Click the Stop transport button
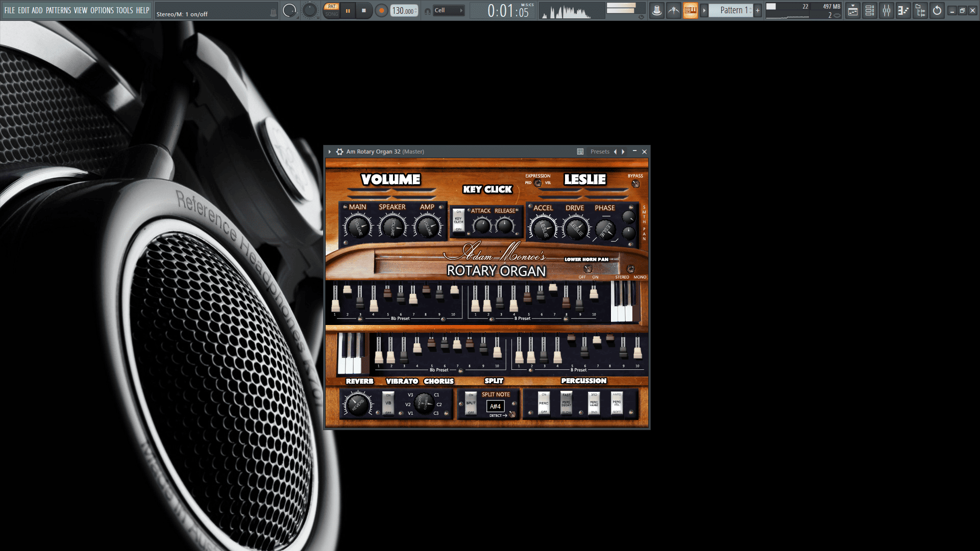This screenshot has width=980, height=551. click(364, 11)
